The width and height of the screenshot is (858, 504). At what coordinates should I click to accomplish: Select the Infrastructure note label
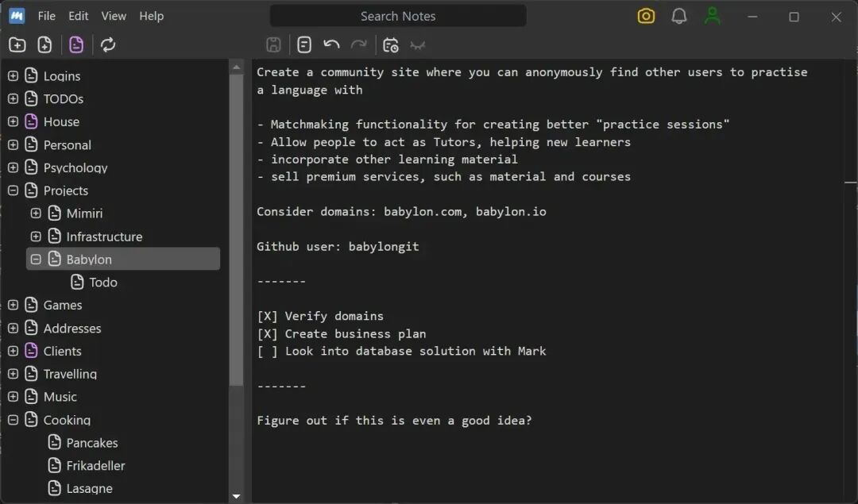pos(105,237)
